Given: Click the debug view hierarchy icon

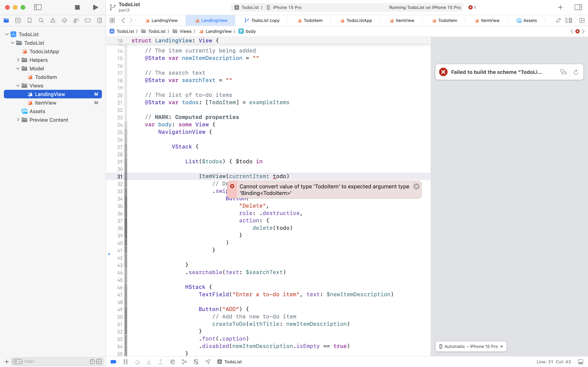Looking at the screenshot, I should coord(173,362).
